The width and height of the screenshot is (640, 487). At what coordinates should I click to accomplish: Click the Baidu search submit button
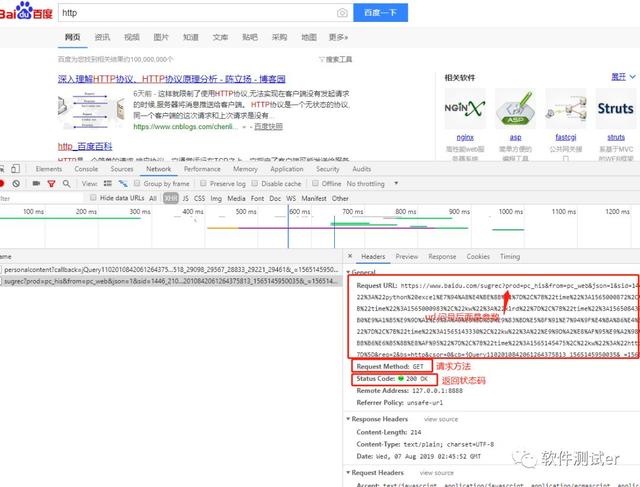(x=380, y=13)
